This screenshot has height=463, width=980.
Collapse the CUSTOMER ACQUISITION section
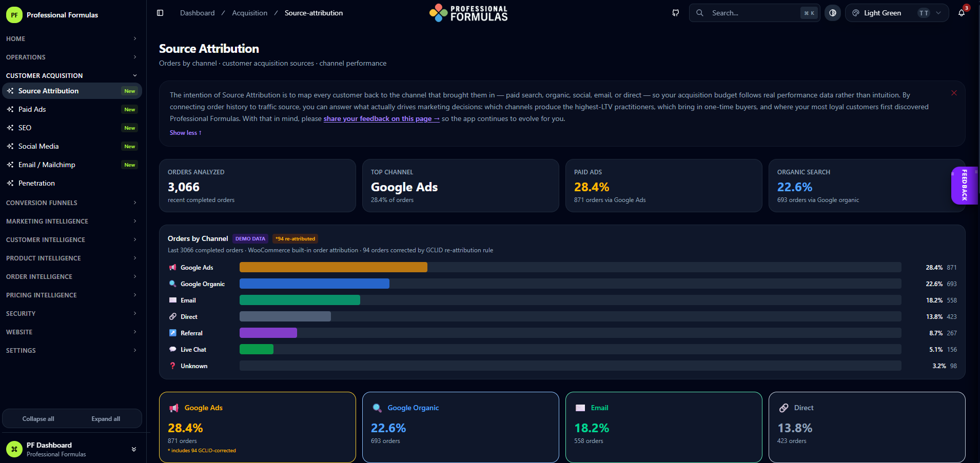click(x=71, y=75)
